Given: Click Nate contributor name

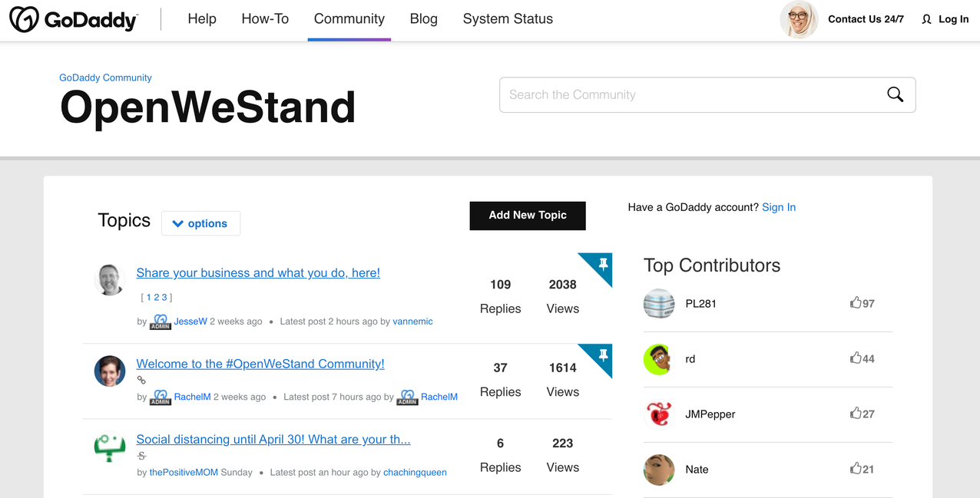Looking at the screenshot, I should pyautogui.click(x=697, y=470).
